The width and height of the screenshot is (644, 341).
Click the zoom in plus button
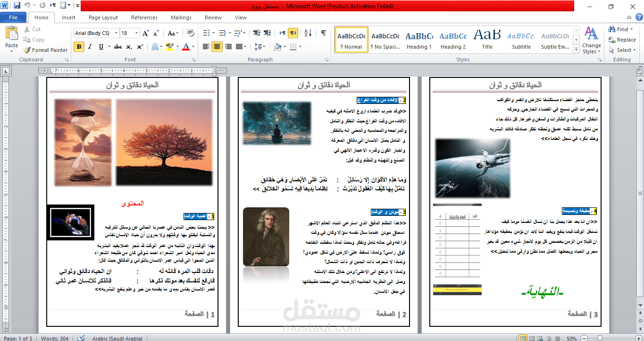tap(637, 338)
